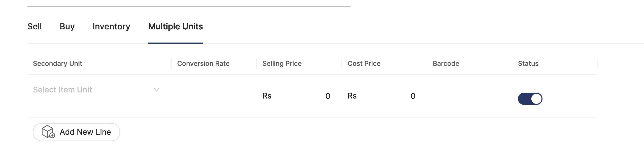Click the Barcode column header
Viewport: 644px width, 156px height.
447,63
